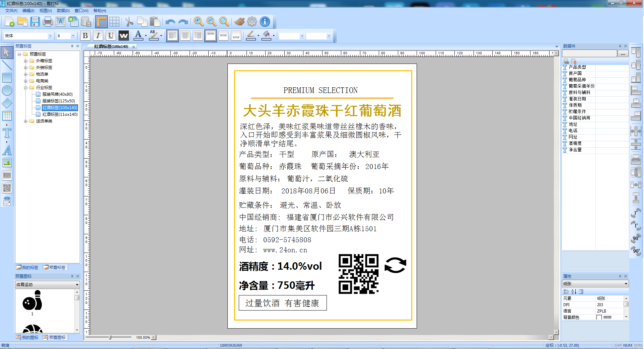Pick the ellipse shape tool
Image resolution: width=644 pixels, height=349 pixels.
(7, 90)
